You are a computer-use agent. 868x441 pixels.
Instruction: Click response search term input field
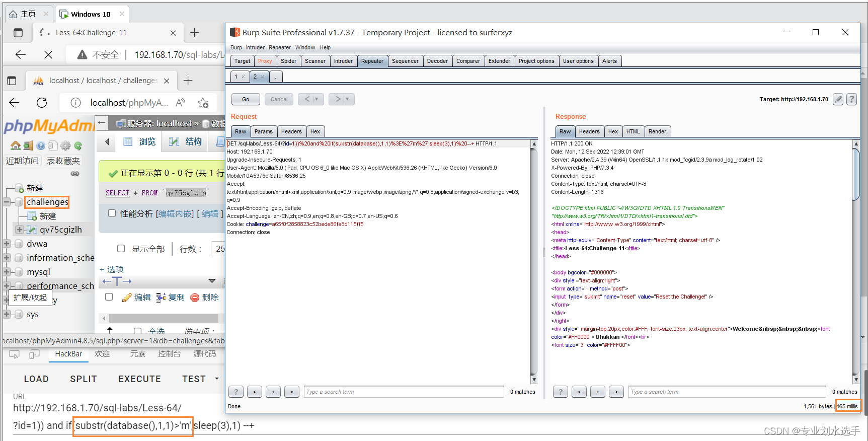click(x=727, y=392)
